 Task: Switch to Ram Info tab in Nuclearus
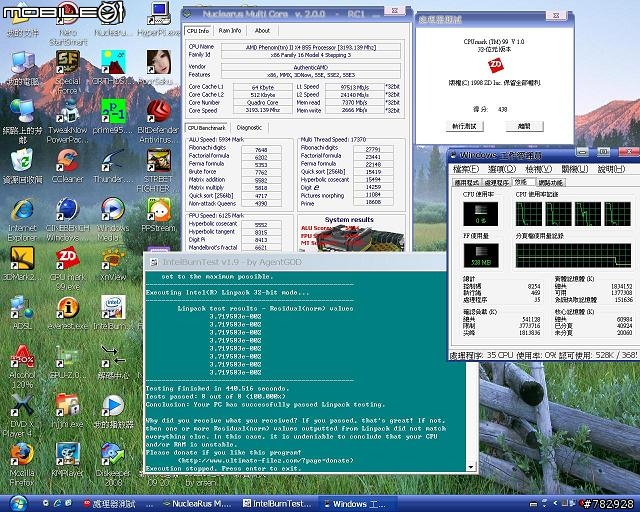coord(230,31)
